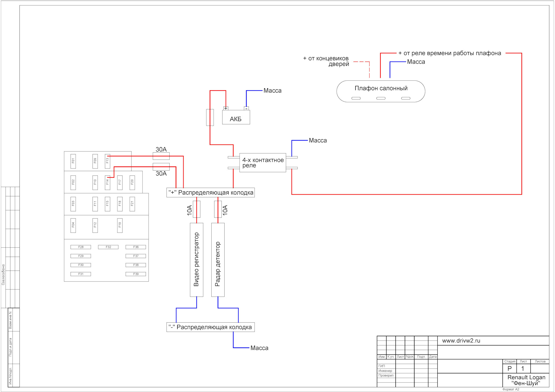Select horizontal fuse F36

tap(136, 247)
